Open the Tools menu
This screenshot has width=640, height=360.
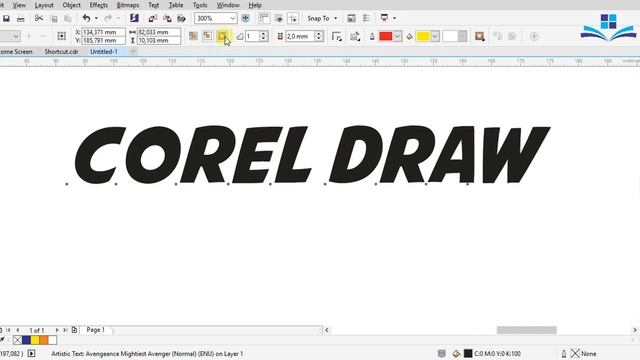(x=200, y=5)
